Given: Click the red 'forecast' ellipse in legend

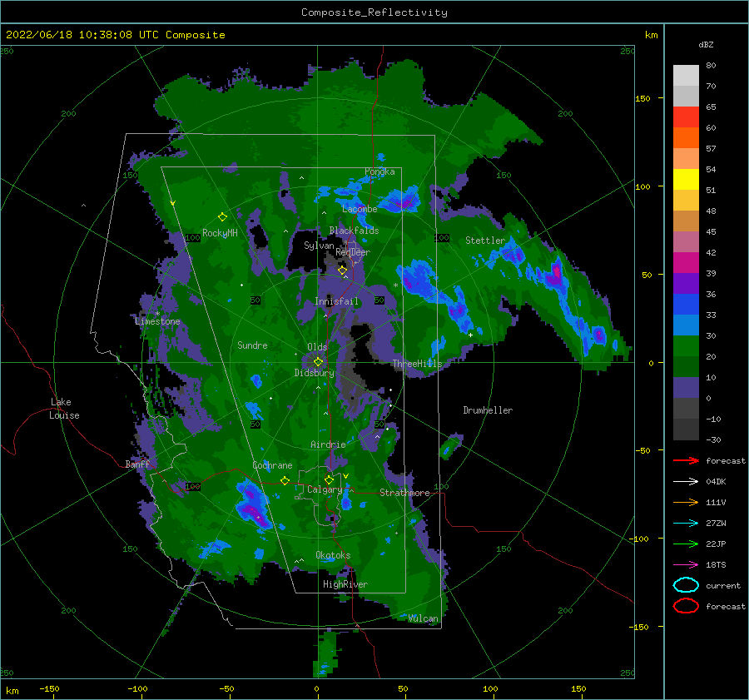Looking at the screenshot, I should click(686, 606).
